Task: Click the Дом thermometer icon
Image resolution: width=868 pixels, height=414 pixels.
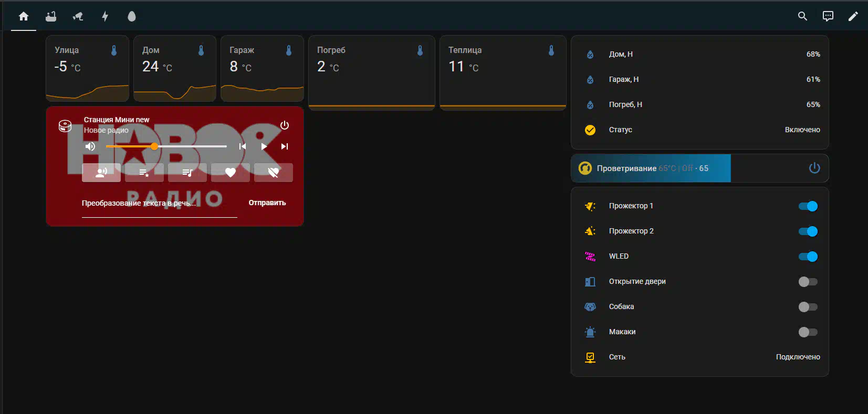Action: pos(201,50)
